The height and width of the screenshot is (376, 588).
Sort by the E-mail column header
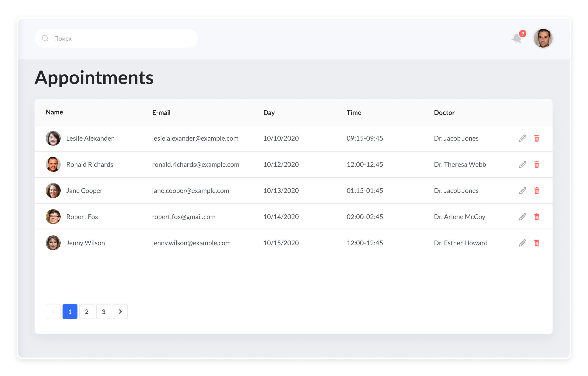[x=161, y=113]
